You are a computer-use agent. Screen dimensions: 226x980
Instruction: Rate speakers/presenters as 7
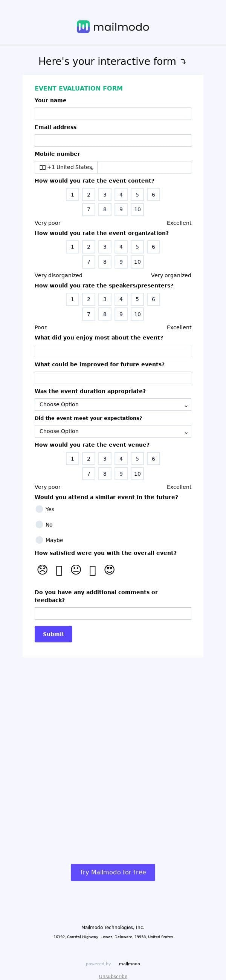click(x=89, y=314)
